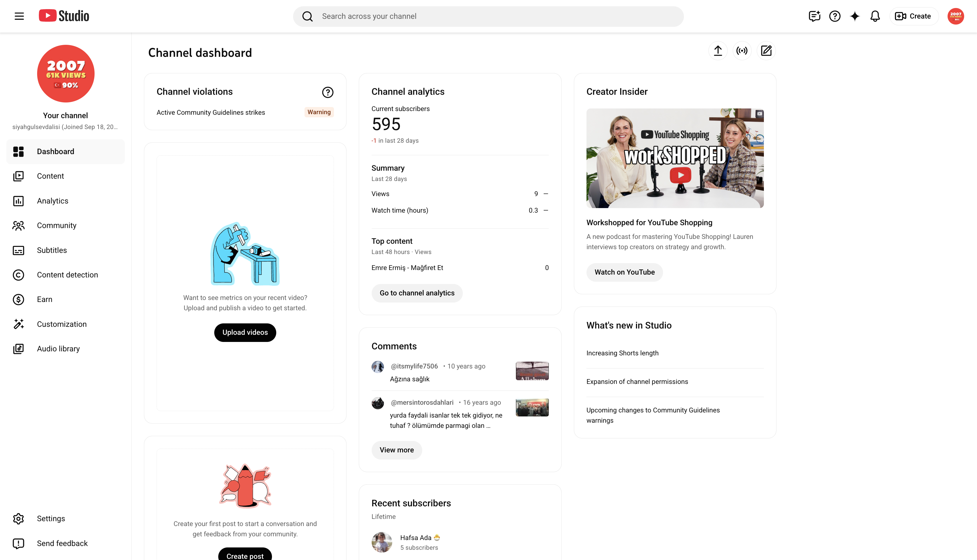Click the Content detection copyright icon

tap(19, 275)
